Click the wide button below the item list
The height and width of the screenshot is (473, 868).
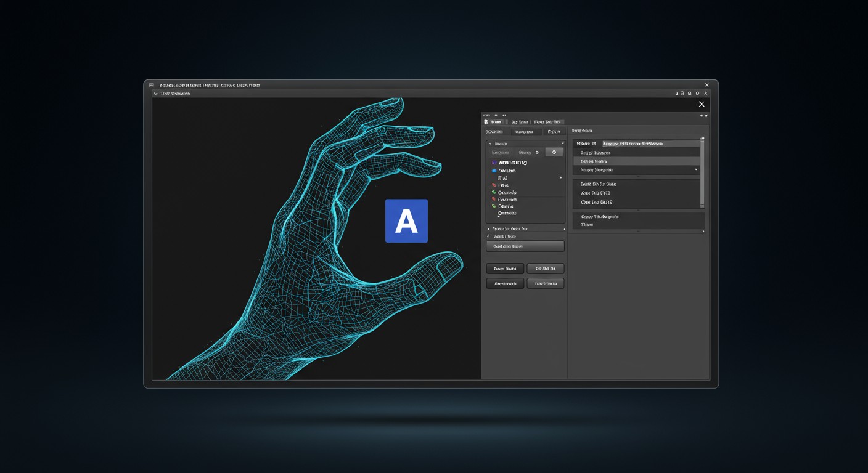click(525, 246)
